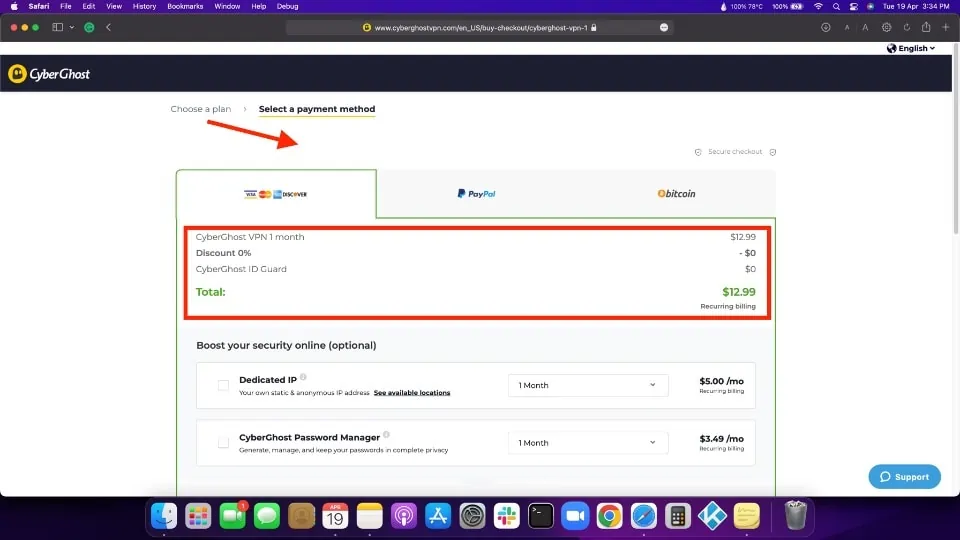
Task: Open Google Chrome from the Dock
Action: pos(609,516)
